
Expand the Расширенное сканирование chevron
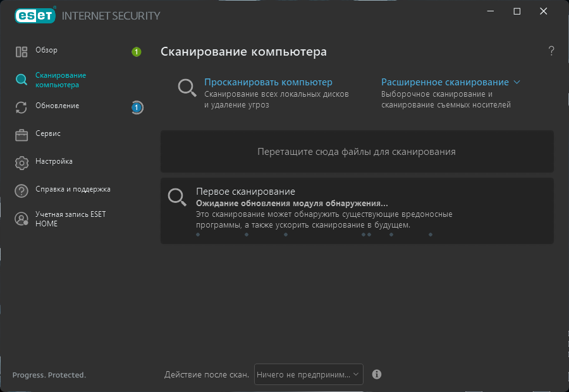517,82
